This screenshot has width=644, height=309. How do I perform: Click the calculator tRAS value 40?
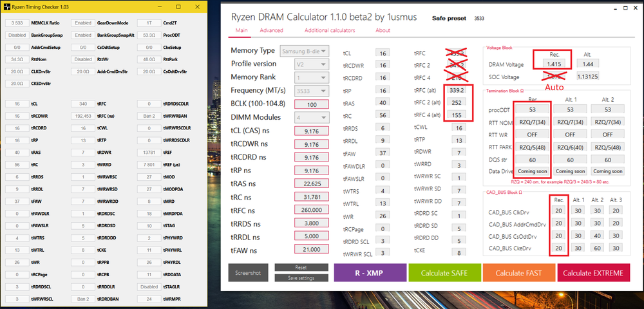tap(383, 102)
